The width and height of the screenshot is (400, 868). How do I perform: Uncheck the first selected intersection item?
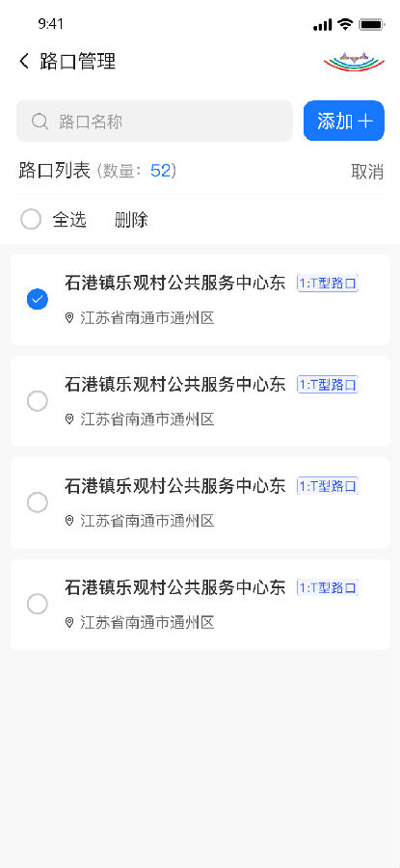38,300
